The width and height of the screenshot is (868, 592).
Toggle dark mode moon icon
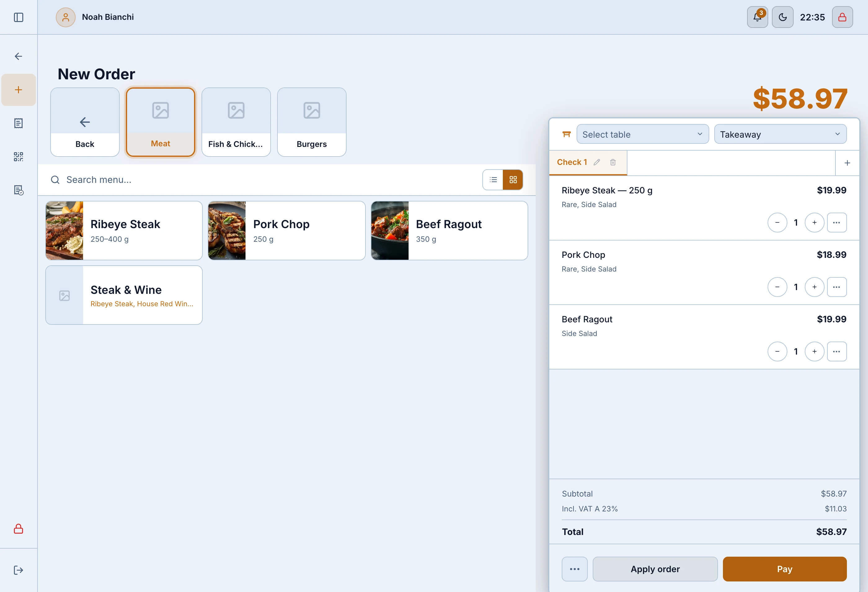tap(782, 17)
